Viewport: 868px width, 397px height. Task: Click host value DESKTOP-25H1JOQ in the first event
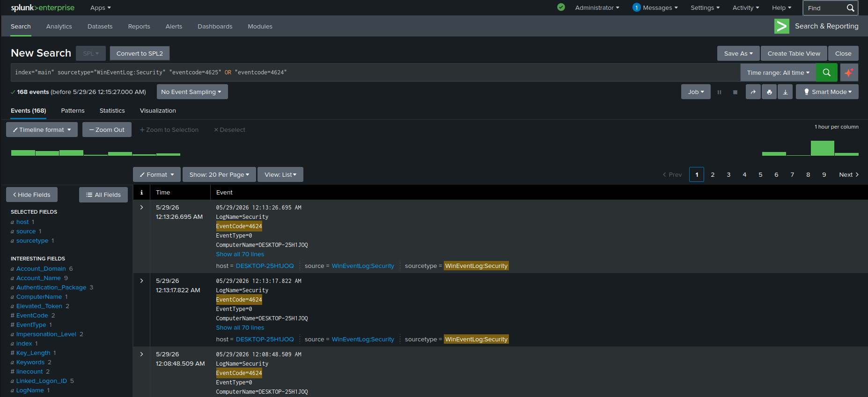(265, 266)
